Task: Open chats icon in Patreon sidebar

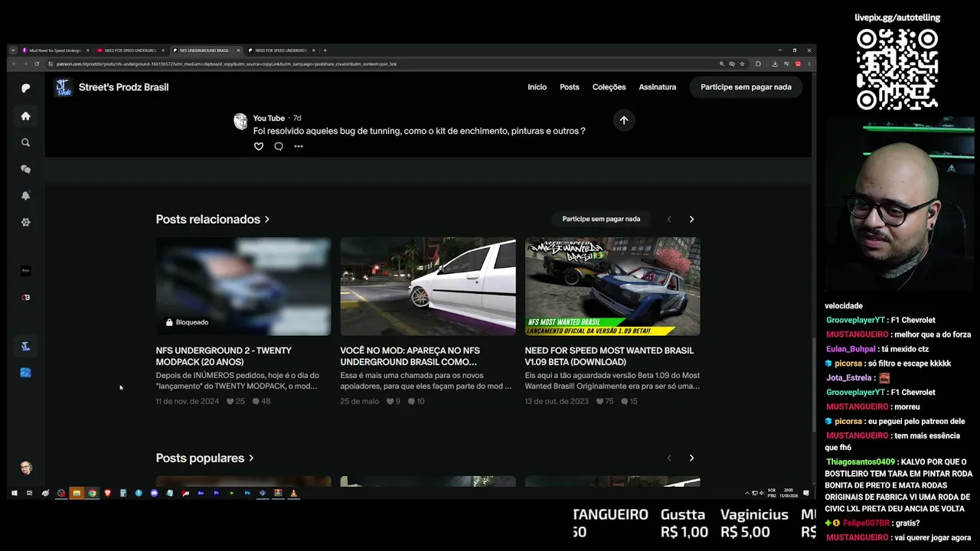Action: click(x=25, y=169)
